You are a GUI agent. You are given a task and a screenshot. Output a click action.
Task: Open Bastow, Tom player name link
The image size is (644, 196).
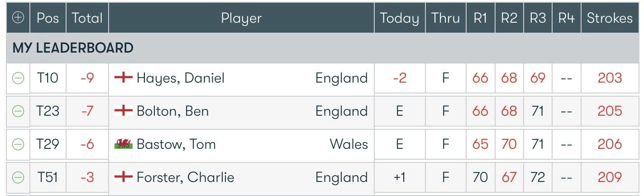point(176,144)
